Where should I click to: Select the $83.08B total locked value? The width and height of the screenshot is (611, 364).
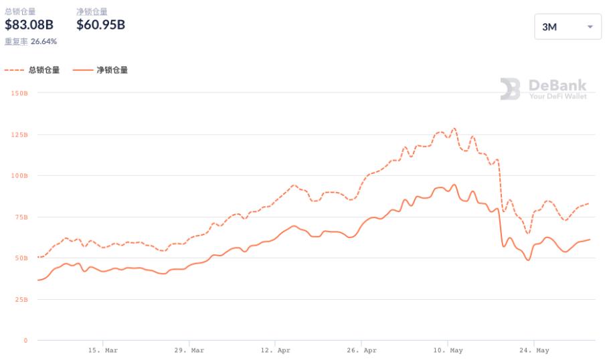tap(29, 25)
